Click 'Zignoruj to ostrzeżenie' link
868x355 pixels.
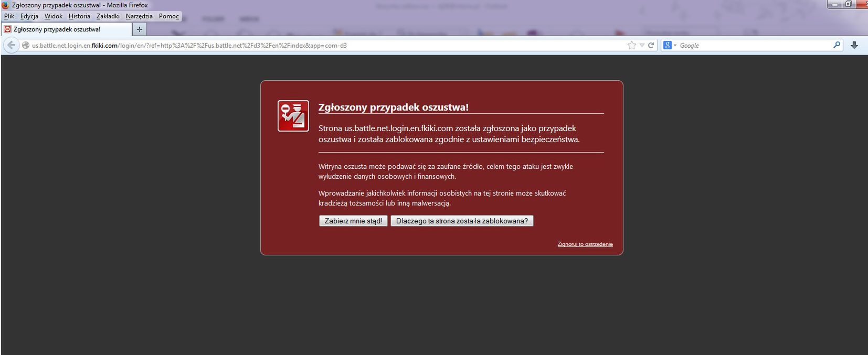coord(585,244)
